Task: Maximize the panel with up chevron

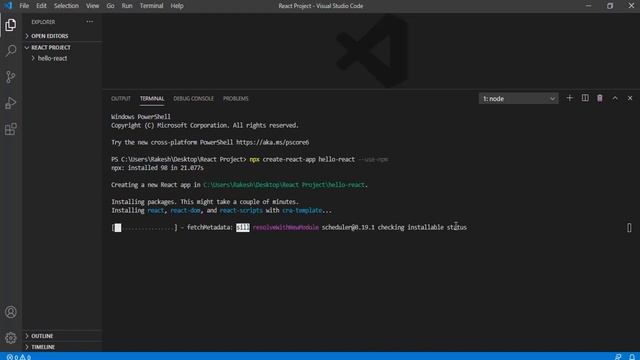Action: click(615, 98)
